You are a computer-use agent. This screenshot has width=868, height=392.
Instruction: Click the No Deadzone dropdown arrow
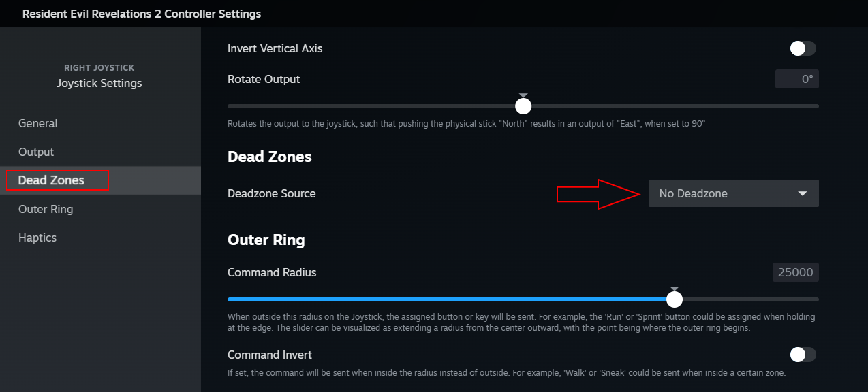[x=803, y=193]
